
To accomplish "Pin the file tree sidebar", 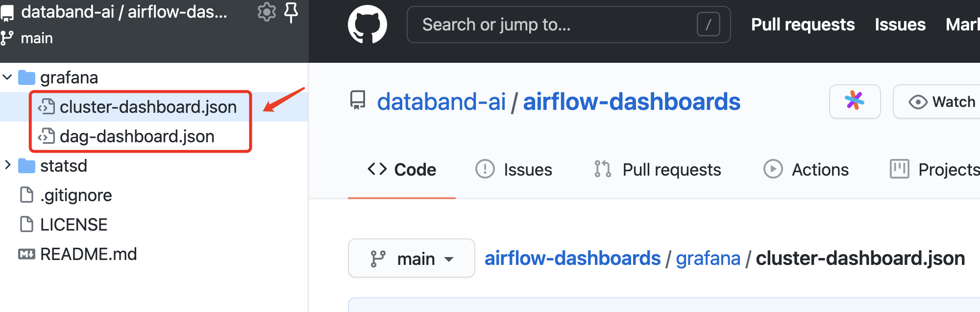I will pos(291,13).
